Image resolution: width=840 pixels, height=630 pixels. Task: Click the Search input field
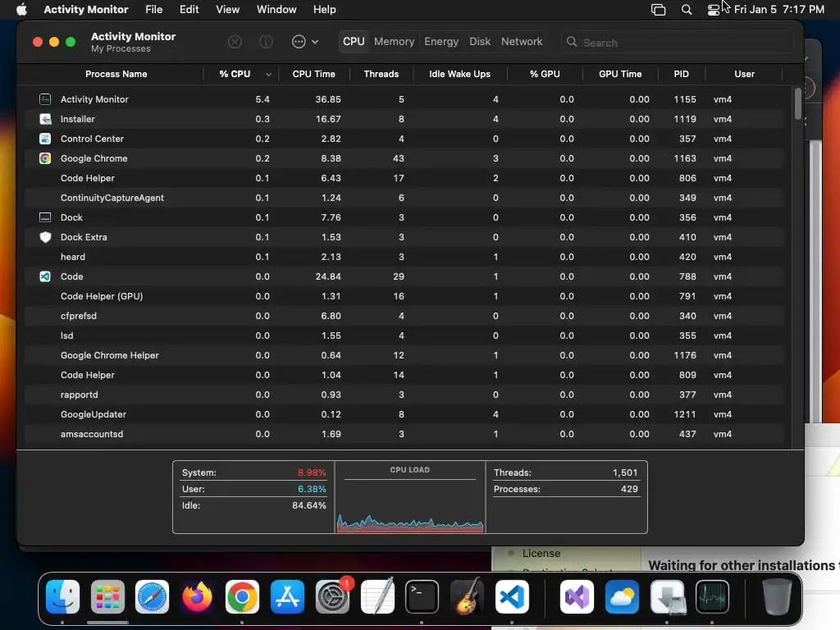[x=677, y=42]
